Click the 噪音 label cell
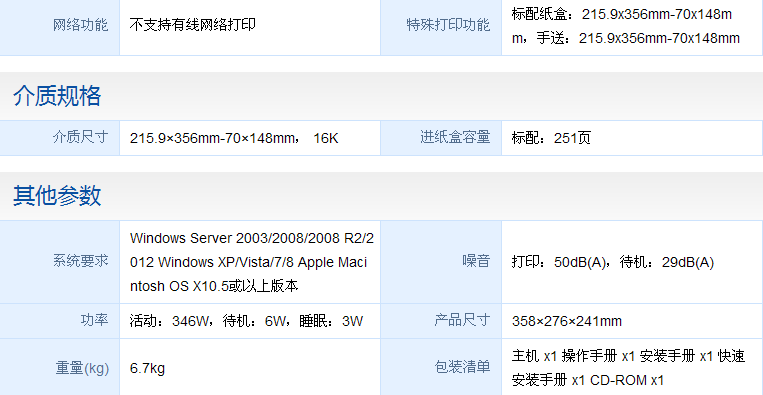The width and height of the screenshot is (763, 395). [x=441, y=262]
